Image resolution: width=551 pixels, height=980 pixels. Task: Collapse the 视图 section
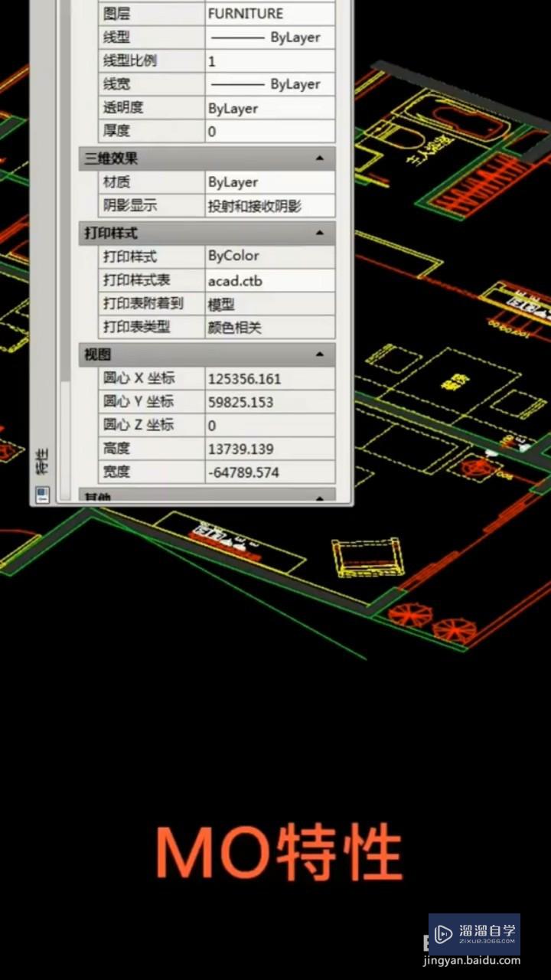[x=320, y=354]
